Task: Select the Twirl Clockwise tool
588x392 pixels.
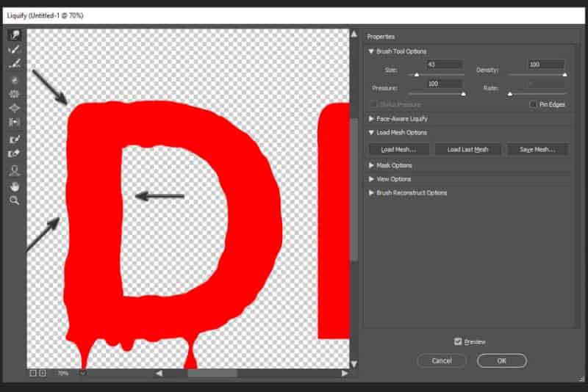Action: (15, 80)
